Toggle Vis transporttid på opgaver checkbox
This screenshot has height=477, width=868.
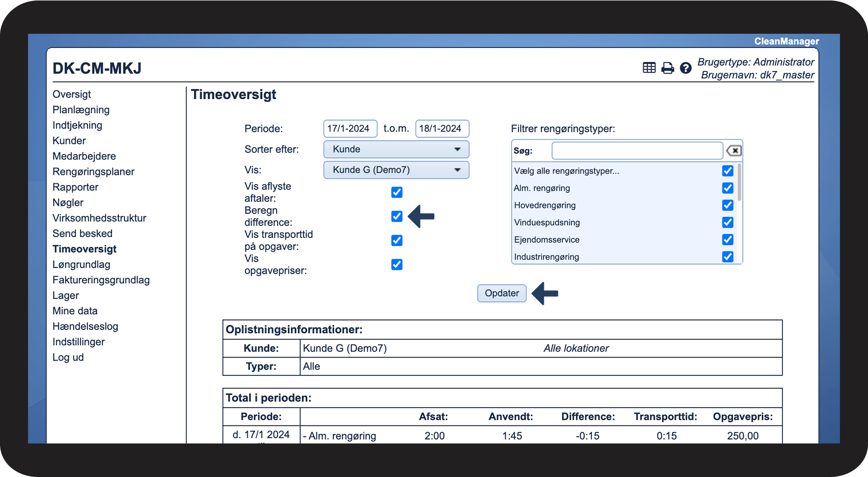pyautogui.click(x=397, y=240)
